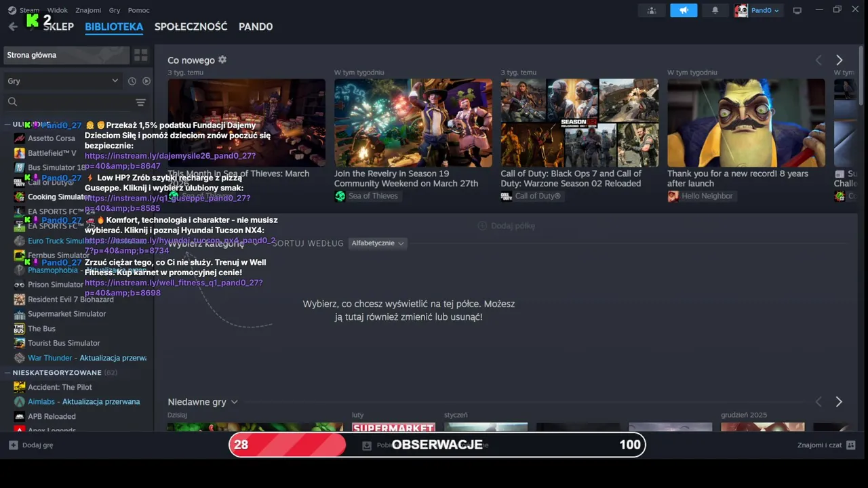Click the library search field
This screenshot has width=868, height=488.
[68, 102]
